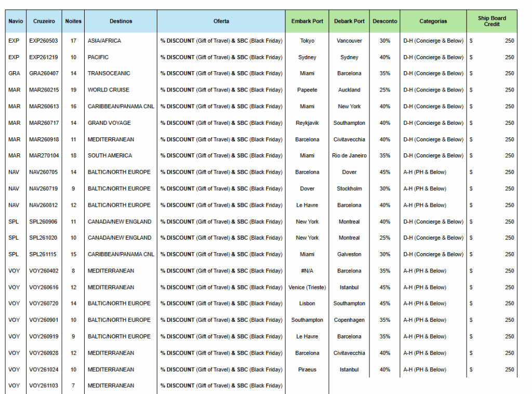Select the Oferta column header
532x394 pixels.
[x=221, y=21]
